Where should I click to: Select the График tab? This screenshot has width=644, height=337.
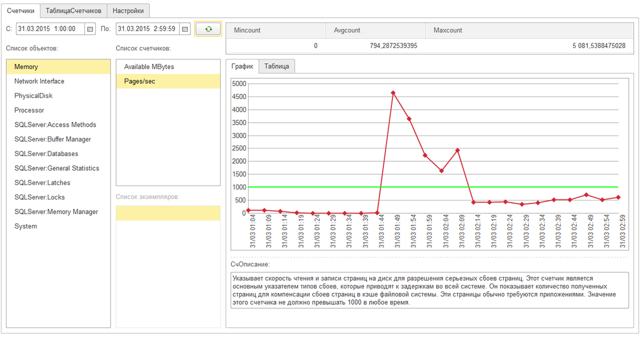pyautogui.click(x=242, y=66)
